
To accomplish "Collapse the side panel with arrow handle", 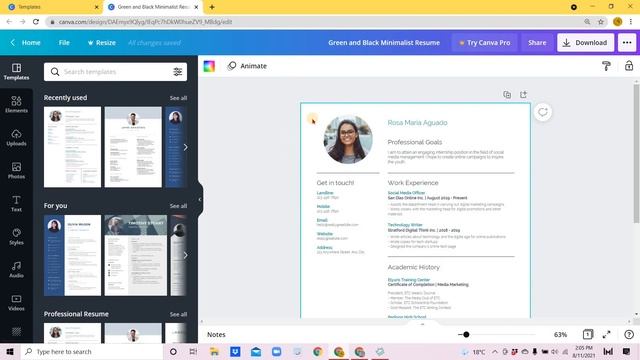I will 200,200.
